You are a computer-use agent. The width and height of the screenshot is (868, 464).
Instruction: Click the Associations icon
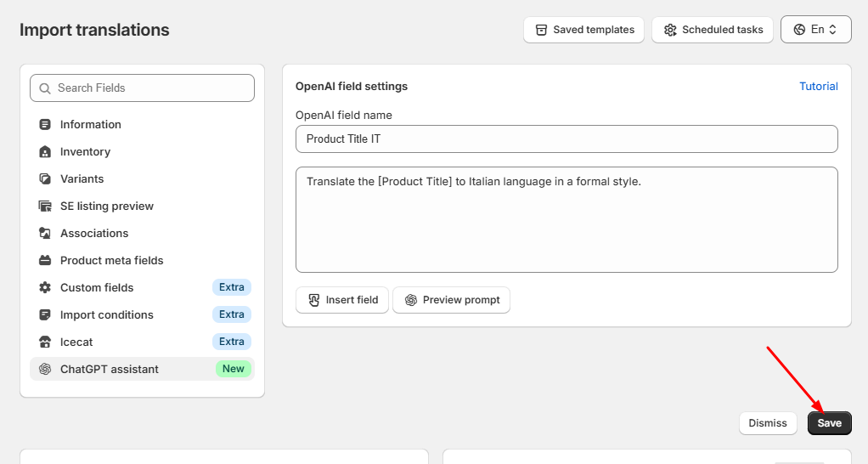click(x=45, y=233)
